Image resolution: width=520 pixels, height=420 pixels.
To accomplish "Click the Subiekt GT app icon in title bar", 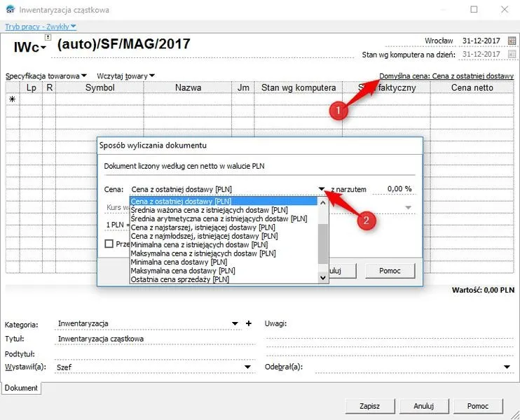I will [x=11, y=9].
